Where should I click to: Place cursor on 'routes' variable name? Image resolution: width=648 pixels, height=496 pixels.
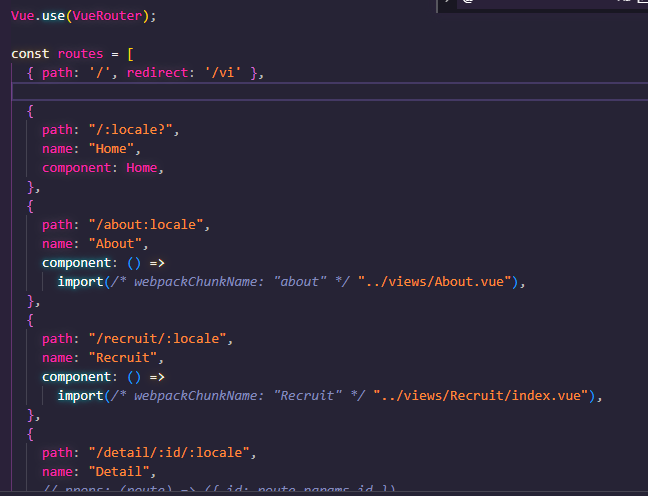[x=80, y=54]
